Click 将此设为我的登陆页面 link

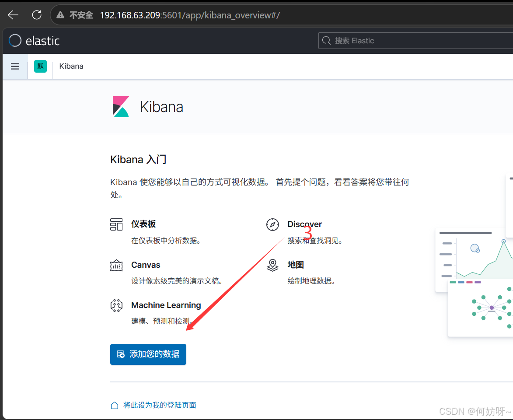(x=160, y=405)
